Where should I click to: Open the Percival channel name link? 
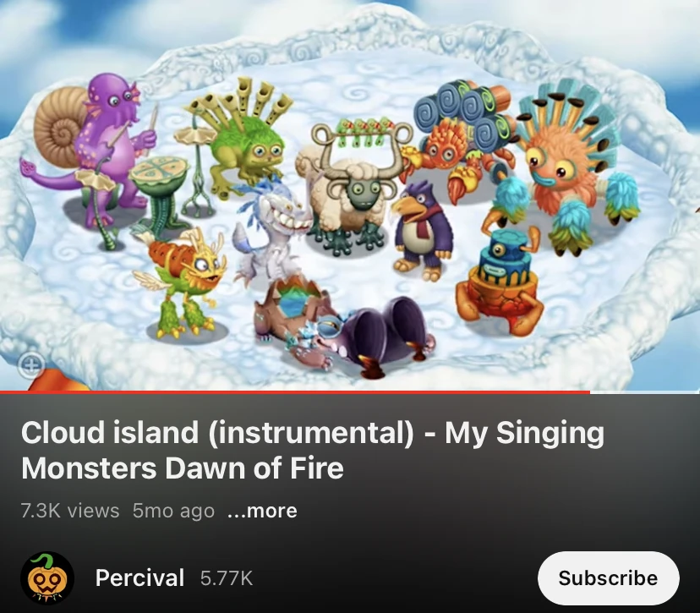pyautogui.click(x=139, y=577)
